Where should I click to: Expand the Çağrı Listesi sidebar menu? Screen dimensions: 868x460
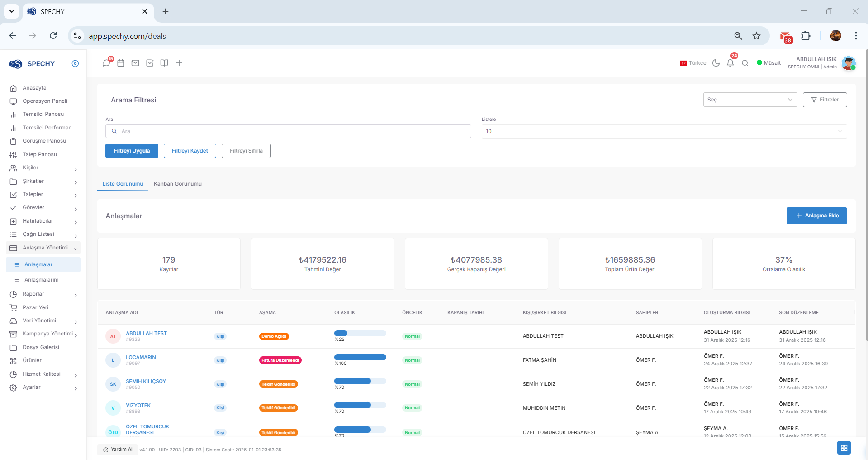pos(43,235)
